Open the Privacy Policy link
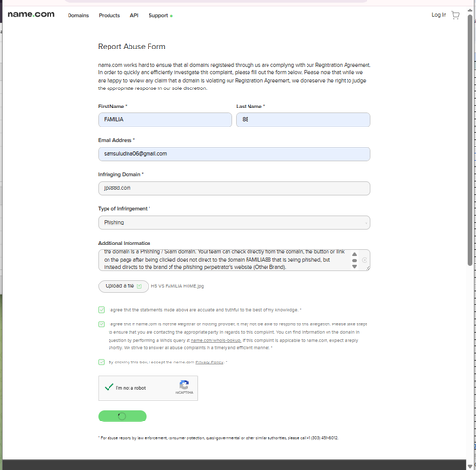The height and width of the screenshot is (470, 476). pos(209,362)
